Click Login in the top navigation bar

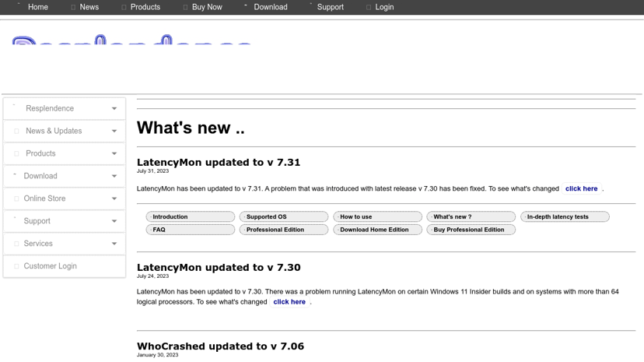coord(384,7)
